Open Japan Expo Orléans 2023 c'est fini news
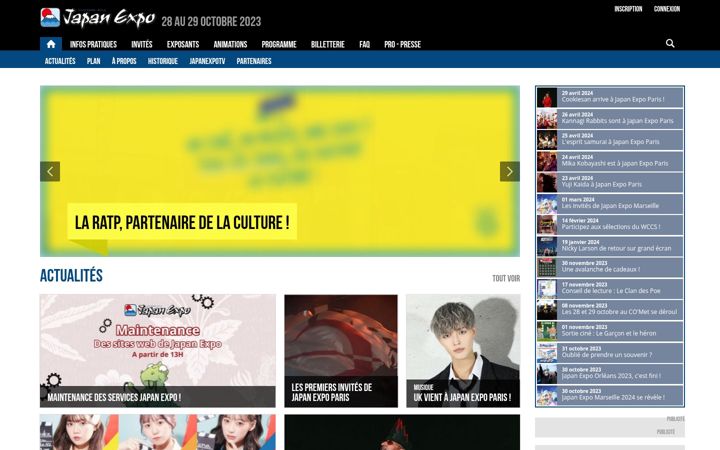 [x=610, y=374]
